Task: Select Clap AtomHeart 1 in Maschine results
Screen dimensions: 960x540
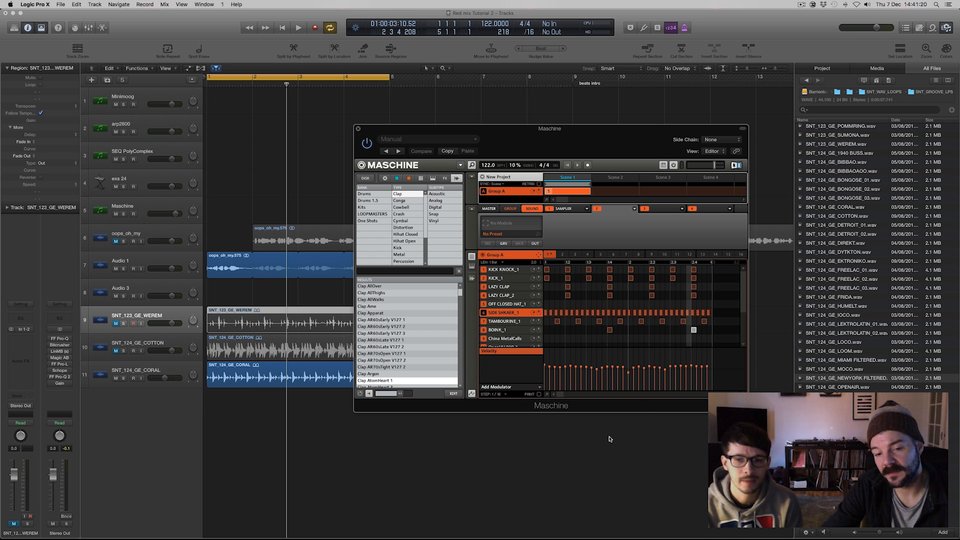Action: pos(407,380)
